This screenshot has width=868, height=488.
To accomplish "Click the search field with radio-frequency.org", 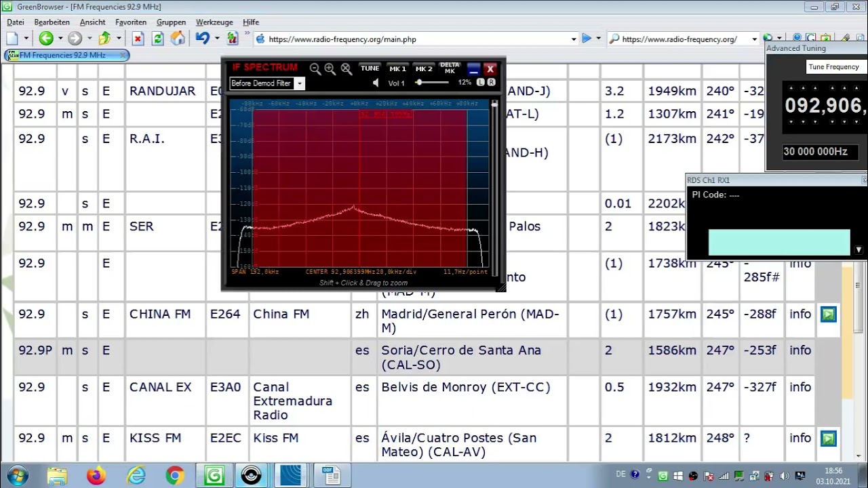I will point(684,39).
